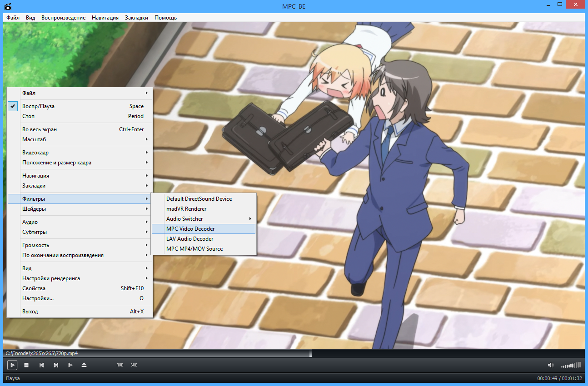Expand Положение и размер кадра submenu

pos(80,163)
